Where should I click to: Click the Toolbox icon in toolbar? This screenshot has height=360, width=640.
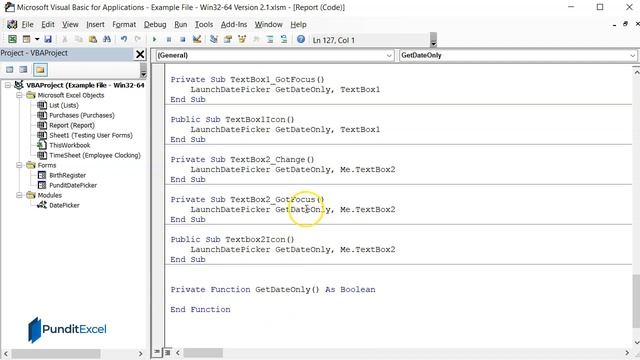coord(256,39)
